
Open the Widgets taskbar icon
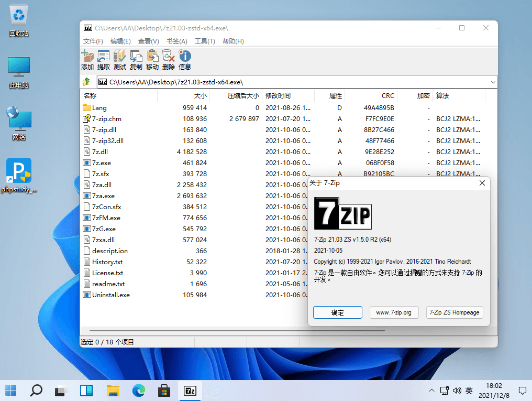pyautogui.click(x=86, y=391)
